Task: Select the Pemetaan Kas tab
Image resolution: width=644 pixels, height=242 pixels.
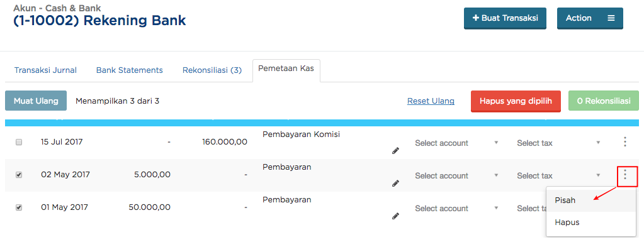Action: coord(286,70)
